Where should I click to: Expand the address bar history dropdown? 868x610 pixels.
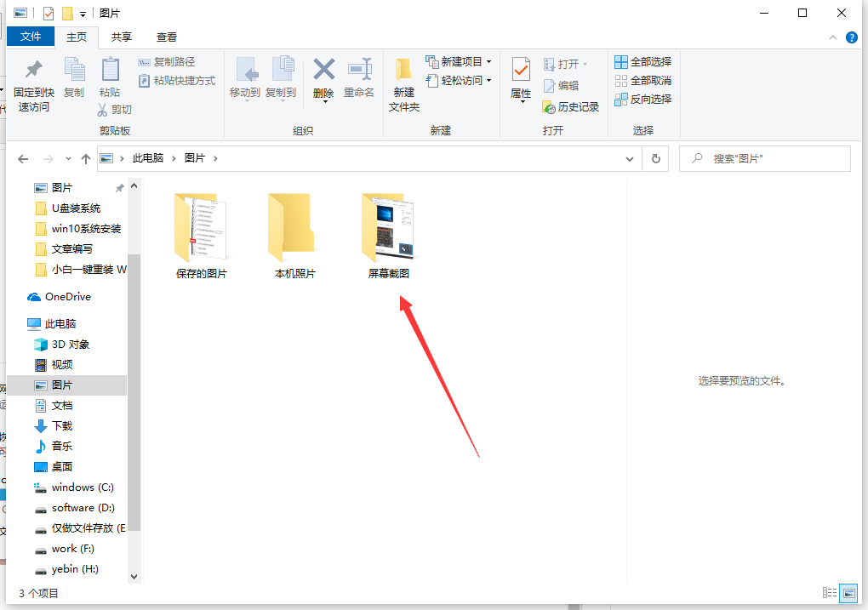pos(630,159)
